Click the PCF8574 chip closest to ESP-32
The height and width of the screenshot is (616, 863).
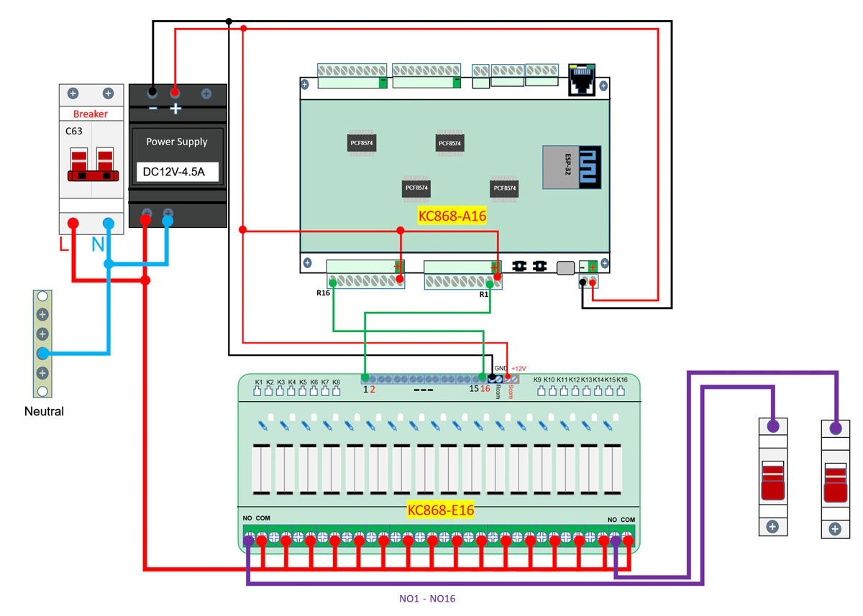pyautogui.click(x=504, y=188)
